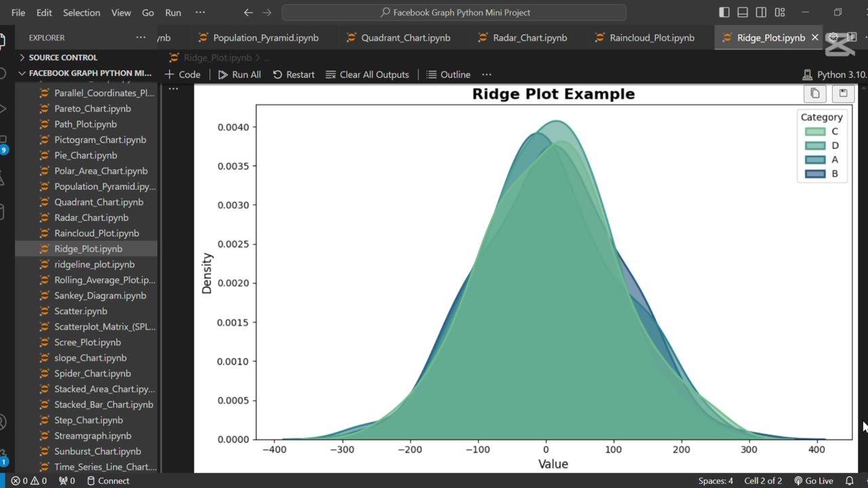This screenshot has height=488, width=868.
Task: Click Run All in notebook toolbar
Action: click(239, 75)
